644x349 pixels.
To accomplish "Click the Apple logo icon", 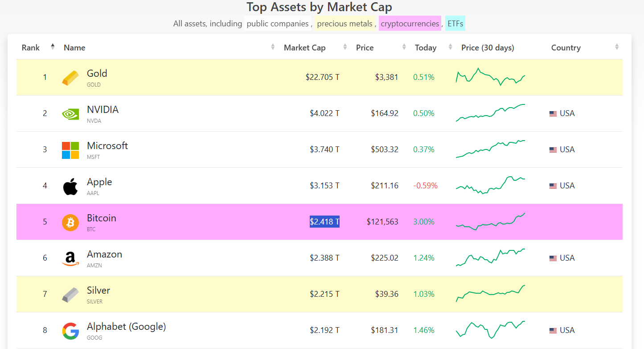I will point(70,187).
